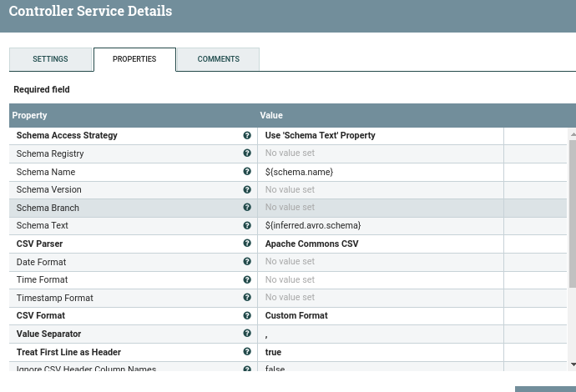The width and height of the screenshot is (576, 392).
Task: Edit the Schema Text ${inferred.avro.schema} value
Action: point(380,225)
